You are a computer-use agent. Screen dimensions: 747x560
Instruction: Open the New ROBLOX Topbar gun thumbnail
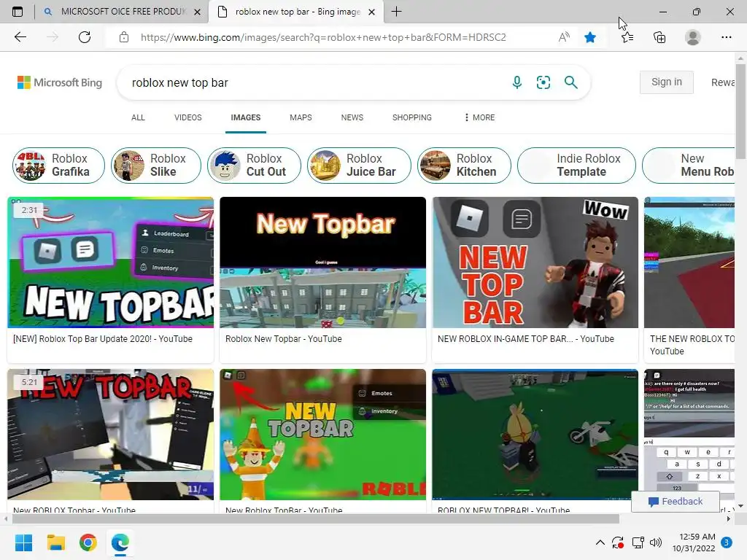pyautogui.click(x=111, y=435)
